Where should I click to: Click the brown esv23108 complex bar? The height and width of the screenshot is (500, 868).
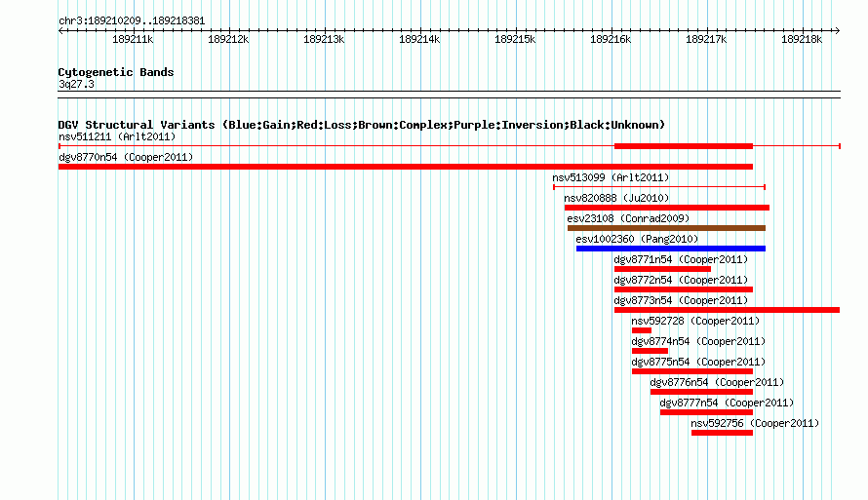click(666, 228)
